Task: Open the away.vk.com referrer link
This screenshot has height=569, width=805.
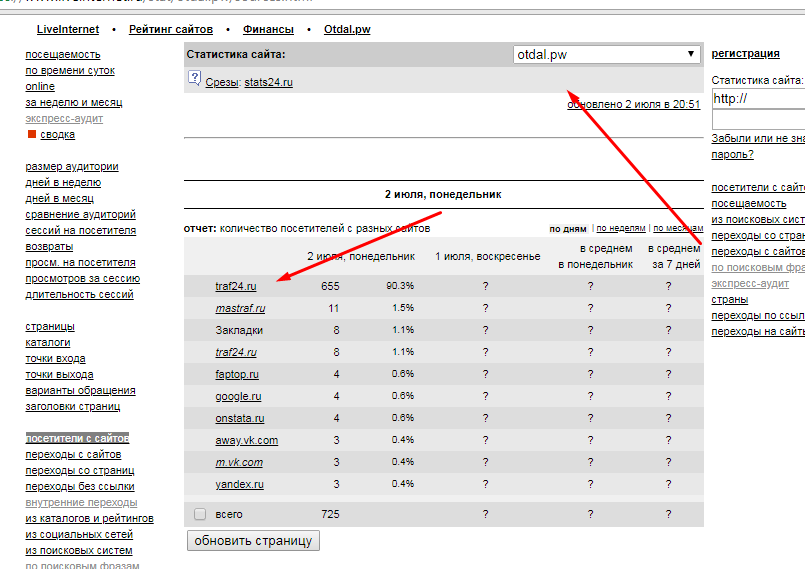Action: pos(246,440)
